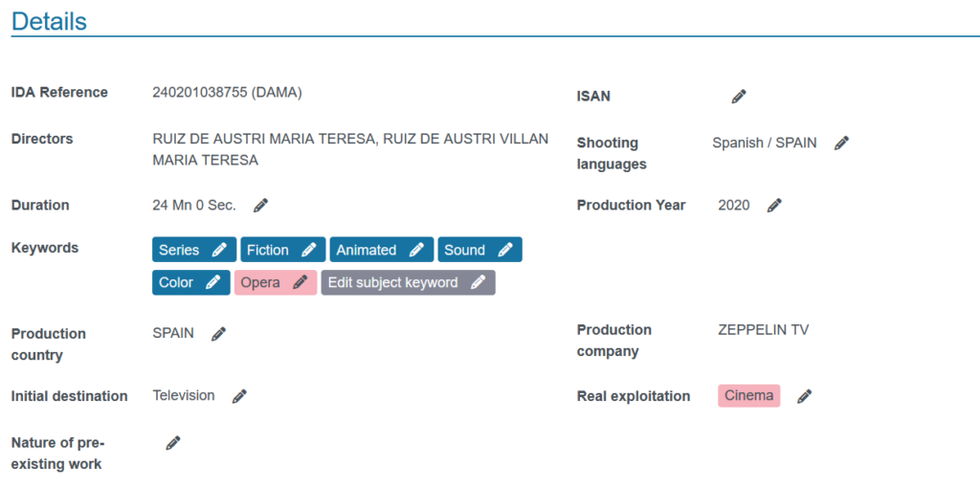Click pencil icon beside Production country SPAIN
The image size is (980, 487).
click(x=218, y=334)
